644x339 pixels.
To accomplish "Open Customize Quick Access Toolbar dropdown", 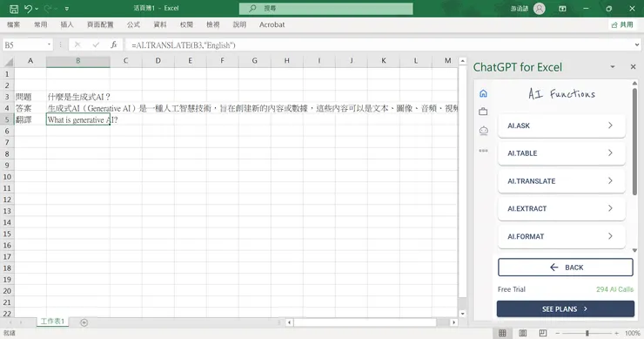I will pos(66,9).
